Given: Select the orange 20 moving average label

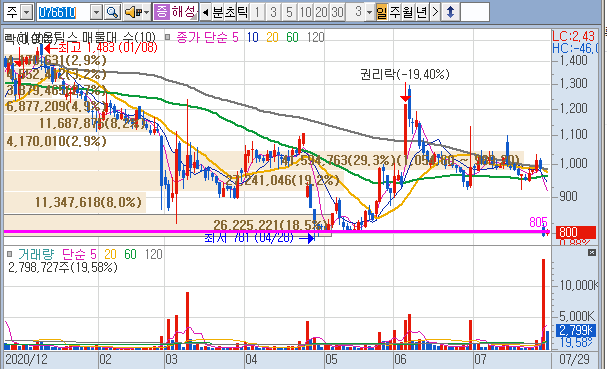Looking at the screenshot, I should point(272,37).
